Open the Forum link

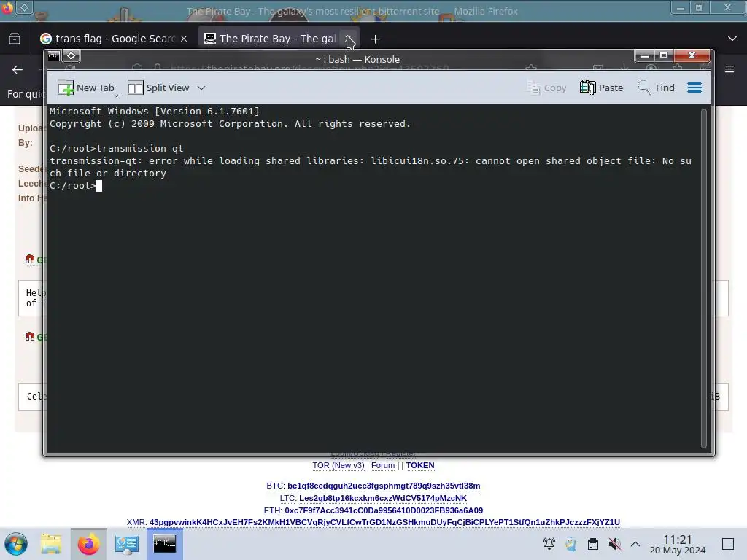point(383,465)
